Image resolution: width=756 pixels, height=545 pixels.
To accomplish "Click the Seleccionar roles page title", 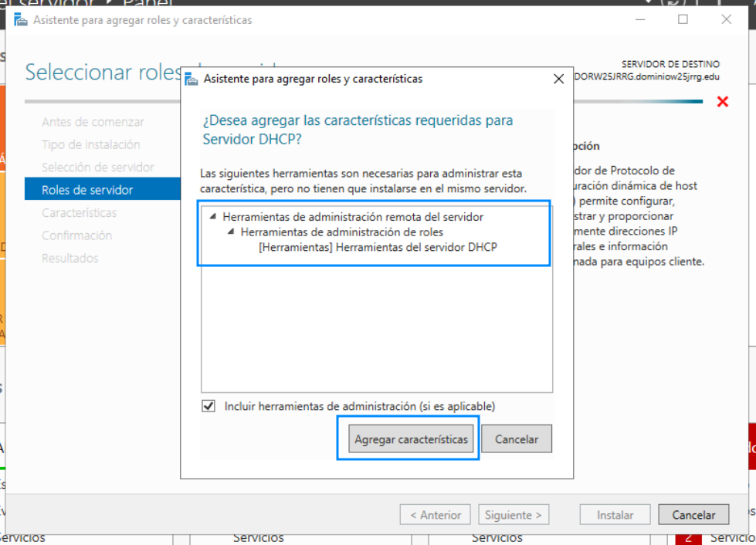I will tap(103, 73).
